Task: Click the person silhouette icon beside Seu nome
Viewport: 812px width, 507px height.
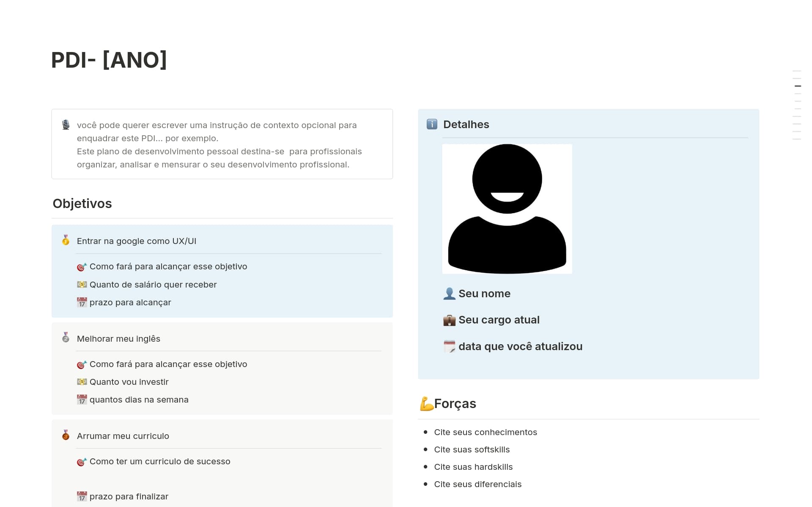Action: click(449, 293)
